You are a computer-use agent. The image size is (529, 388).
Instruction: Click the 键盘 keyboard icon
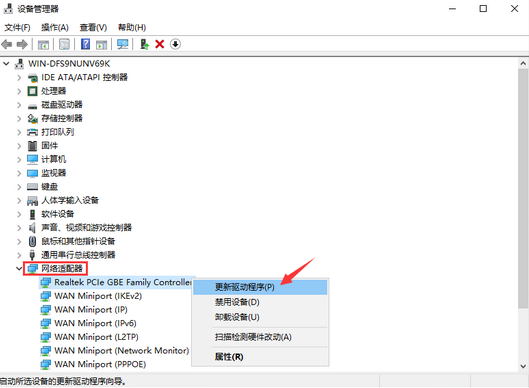32,187
